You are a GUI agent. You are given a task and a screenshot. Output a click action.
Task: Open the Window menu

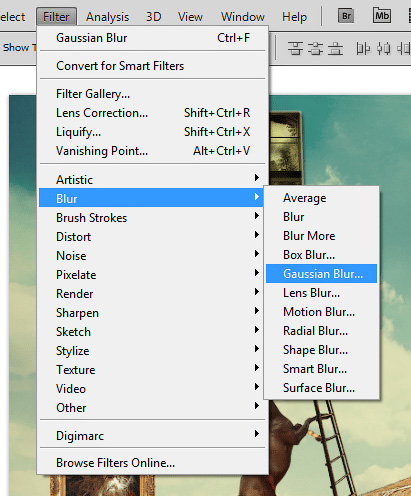pos(243,17)
